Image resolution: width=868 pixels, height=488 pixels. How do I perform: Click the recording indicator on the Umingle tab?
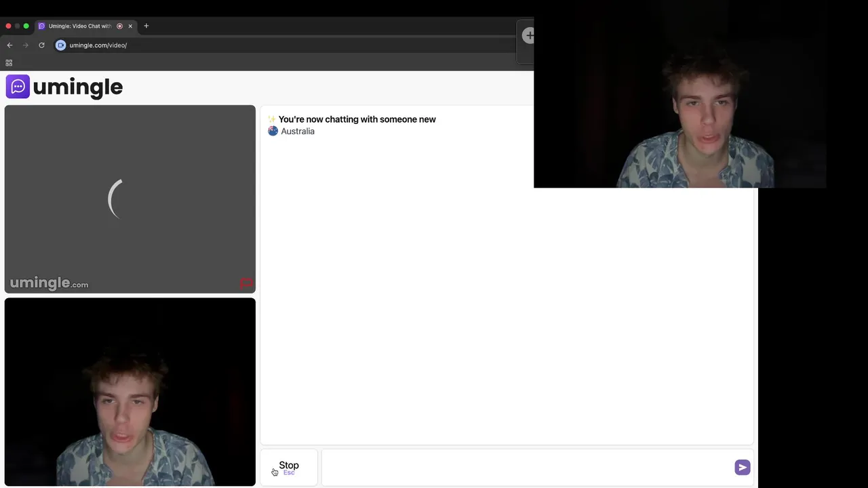[x=119, y=26]
